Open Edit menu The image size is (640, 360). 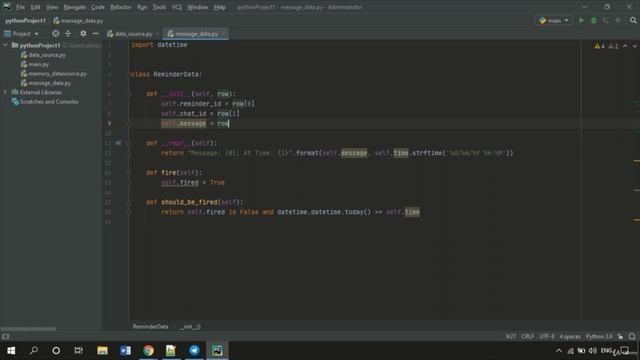(x=36, y=7)
